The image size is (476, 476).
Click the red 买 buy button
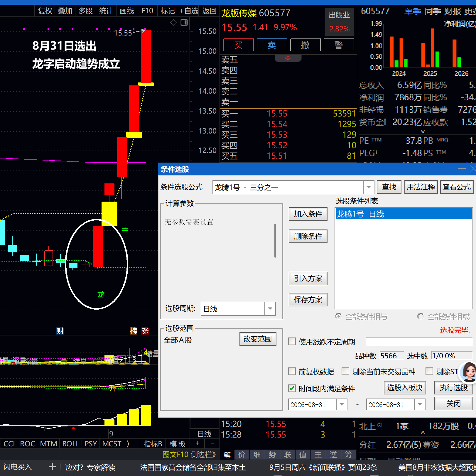[238, 45]
